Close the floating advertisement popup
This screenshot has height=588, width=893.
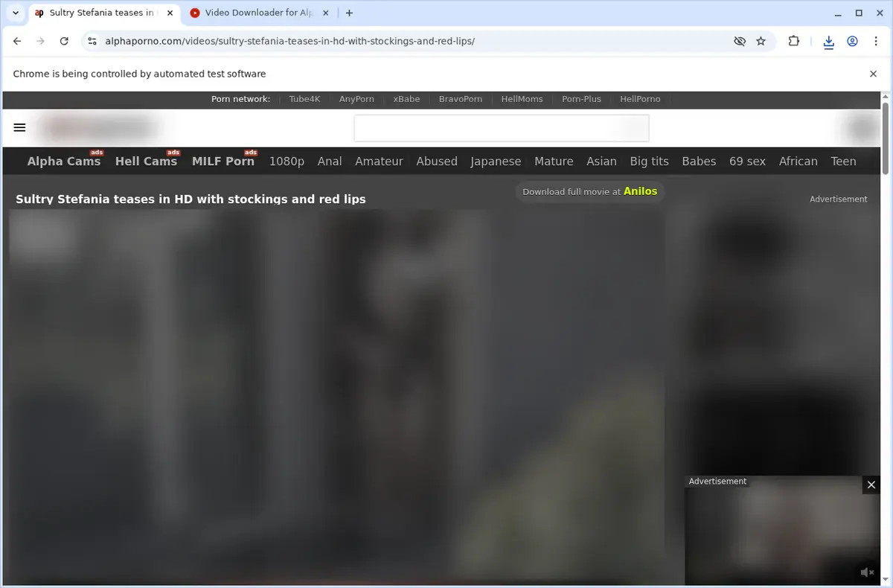click(x=871, y=485)
